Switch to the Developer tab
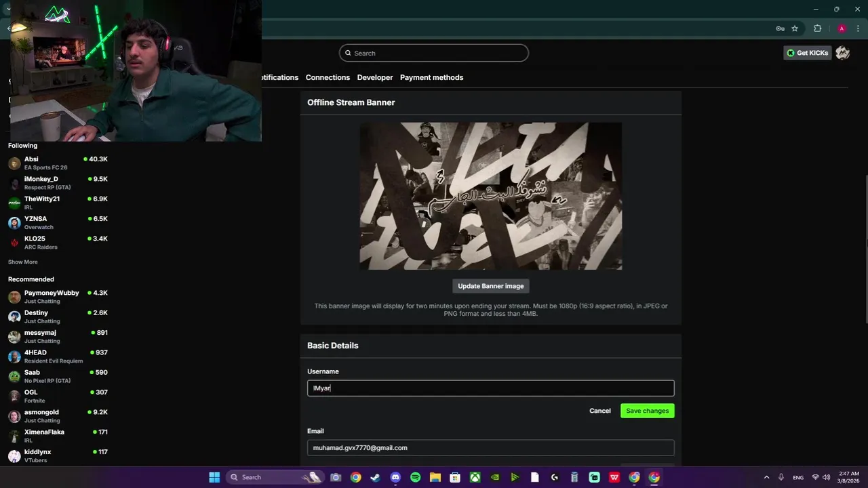Image resolution: width=868 pixels, height=488 pixels. pos(375,77)
